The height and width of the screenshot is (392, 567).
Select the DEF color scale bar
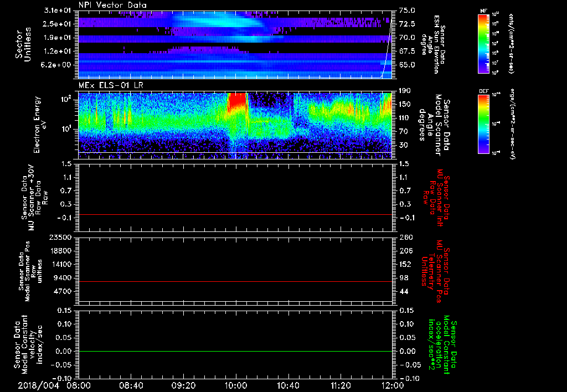[484, 123]
